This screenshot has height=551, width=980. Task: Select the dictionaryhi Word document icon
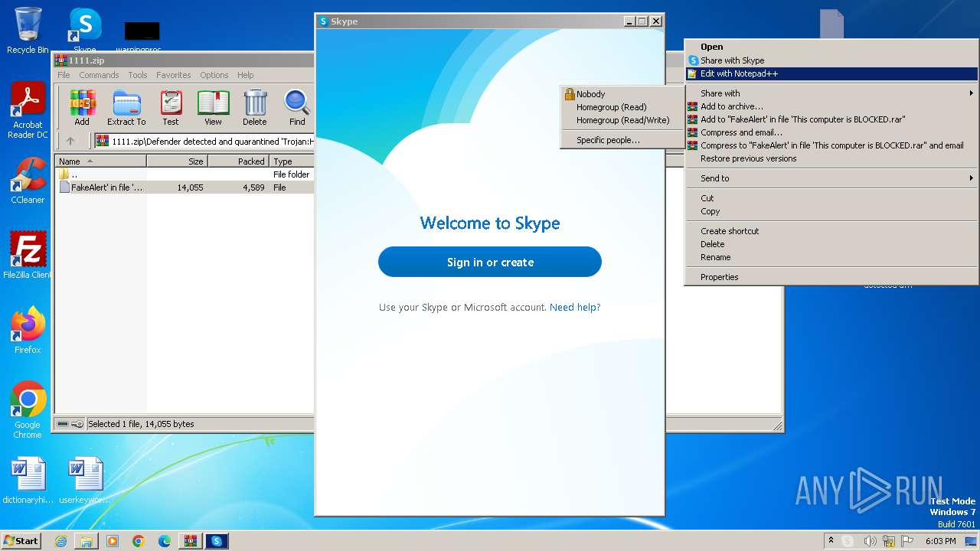coord(28,481)
